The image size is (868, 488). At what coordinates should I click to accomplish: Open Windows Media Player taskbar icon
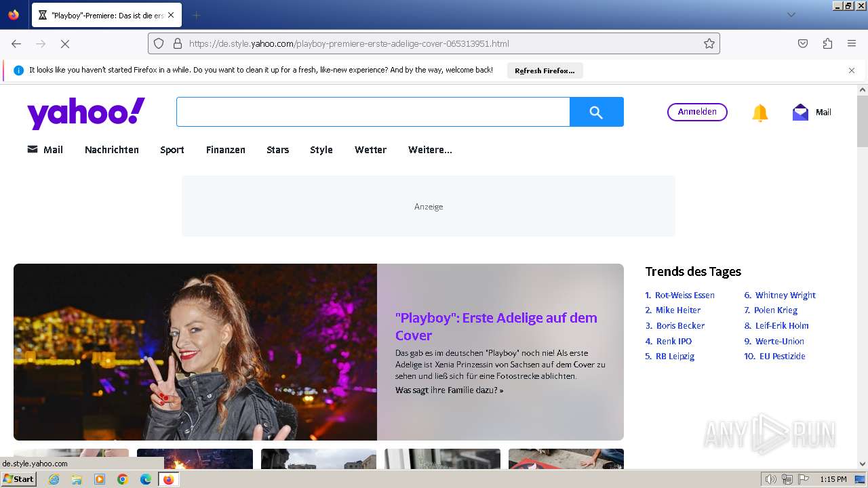tap(100, 479)
